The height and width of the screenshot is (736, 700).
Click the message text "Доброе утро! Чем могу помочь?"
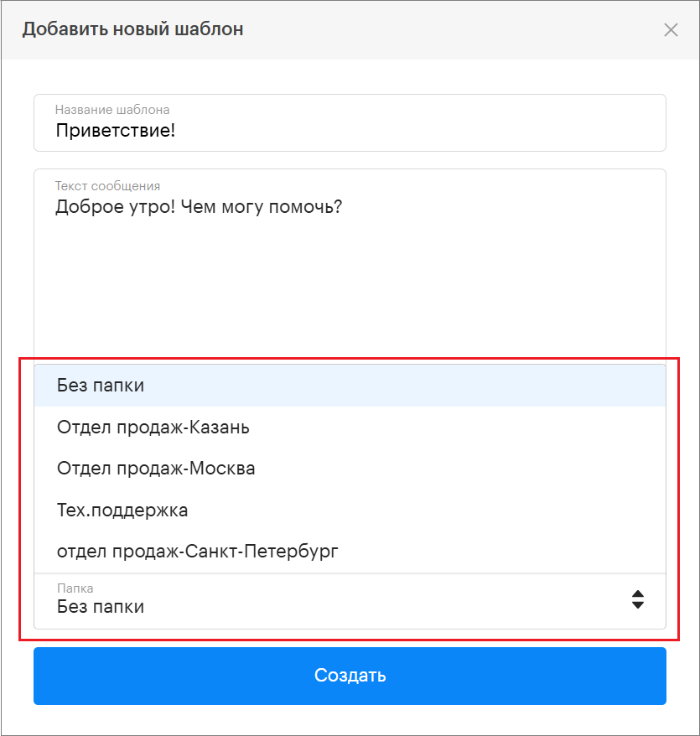tap(199, 206)
